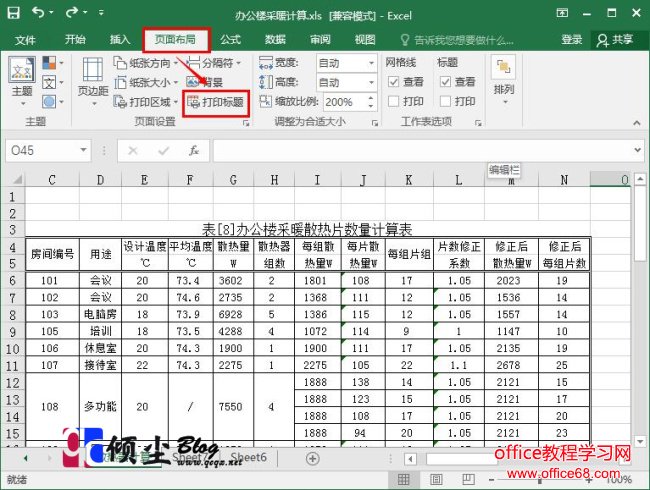650x490 pixels.
Task: Increase scale with stepper up arrow
Action: pos(371,98)
